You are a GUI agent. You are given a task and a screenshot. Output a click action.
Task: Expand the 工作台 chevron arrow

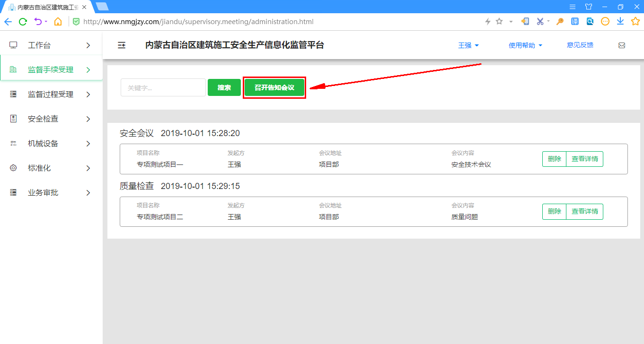tap(88, 45)
